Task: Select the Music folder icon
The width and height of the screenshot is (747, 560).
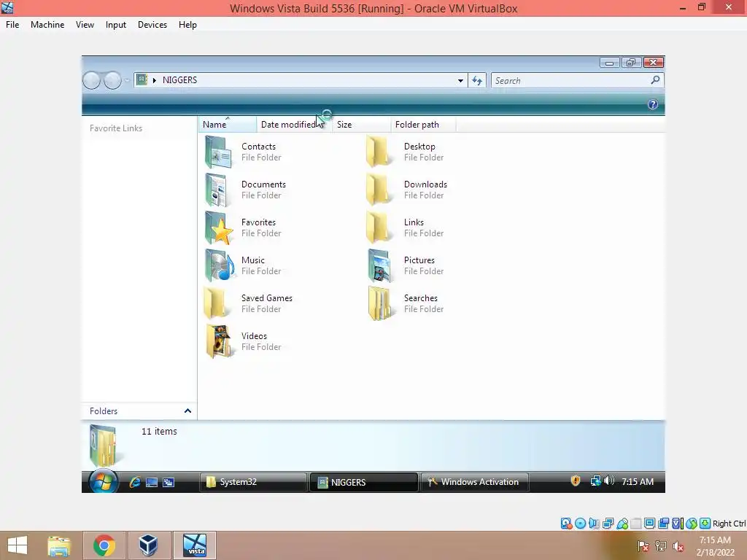Action: [x=219, y=265]
